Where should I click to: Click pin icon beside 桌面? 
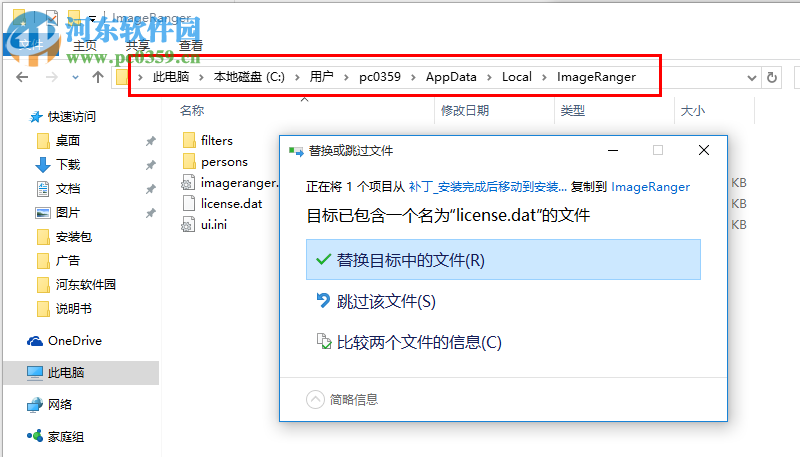151,141
